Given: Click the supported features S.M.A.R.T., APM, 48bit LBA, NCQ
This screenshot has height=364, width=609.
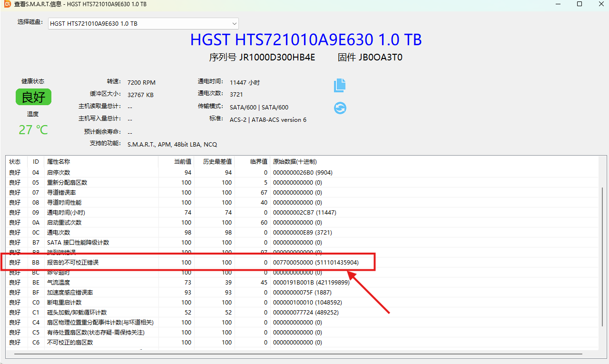Looking at the screenshot, I should tap(172, 144).
